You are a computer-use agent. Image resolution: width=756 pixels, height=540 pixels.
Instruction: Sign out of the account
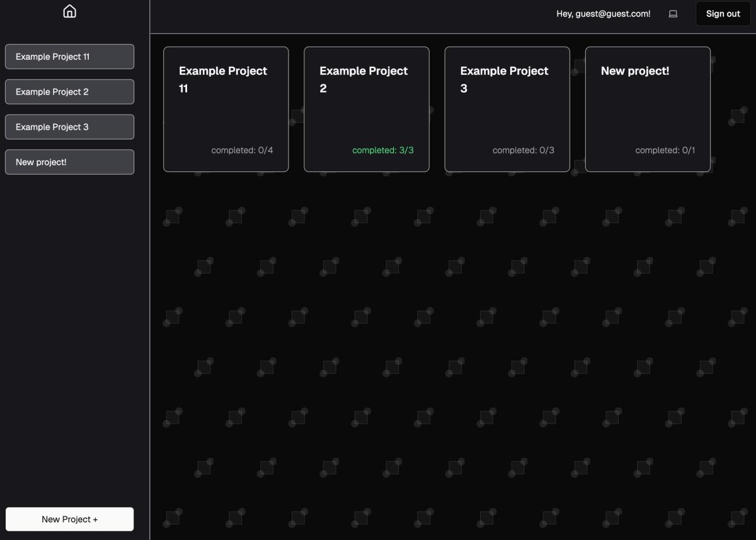pyautogui.click(x=723, y=14)
